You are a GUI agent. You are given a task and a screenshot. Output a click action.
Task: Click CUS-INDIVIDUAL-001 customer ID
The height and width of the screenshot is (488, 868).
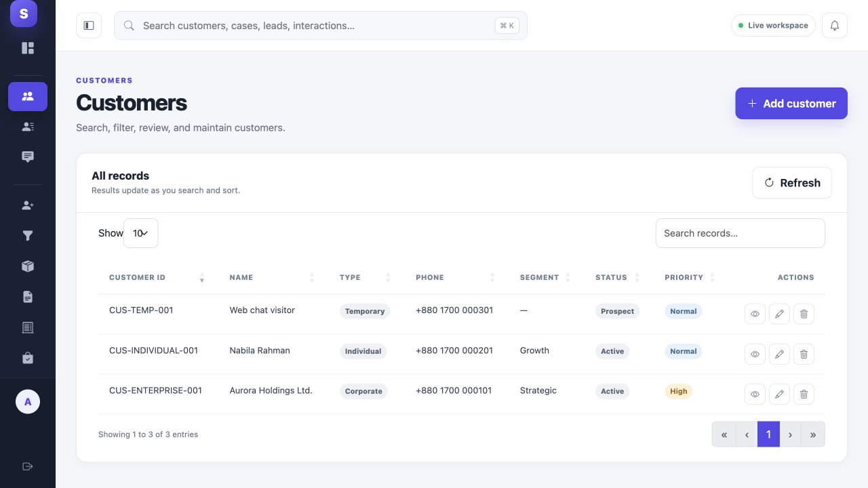[153, 350]
